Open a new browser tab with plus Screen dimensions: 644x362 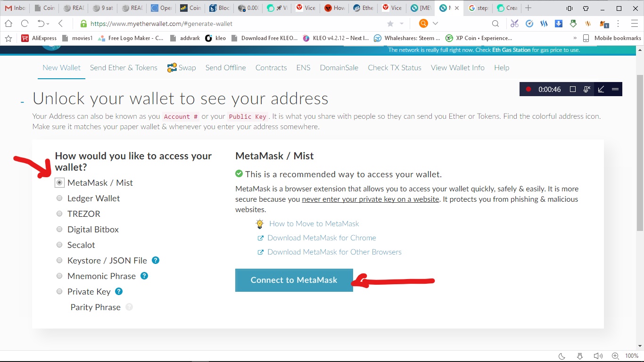528,8
